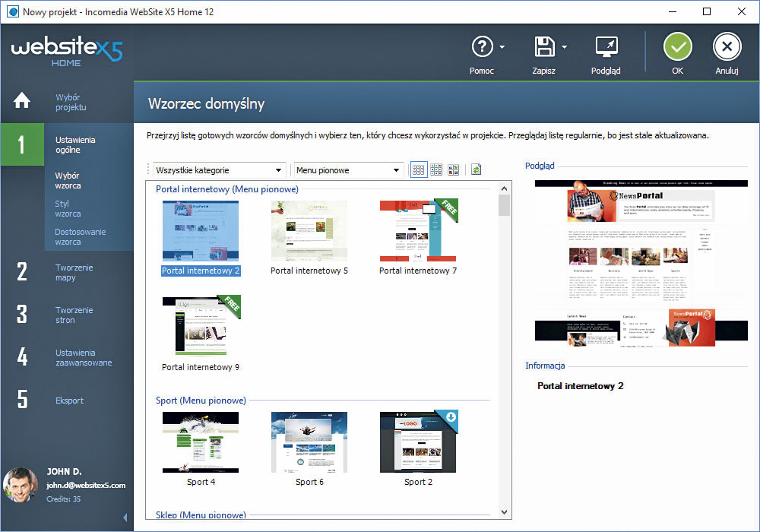Viewport: 760px width, 532px height.
Task: Toggle the colored thumbnails view mode
Action: [454, 170]
